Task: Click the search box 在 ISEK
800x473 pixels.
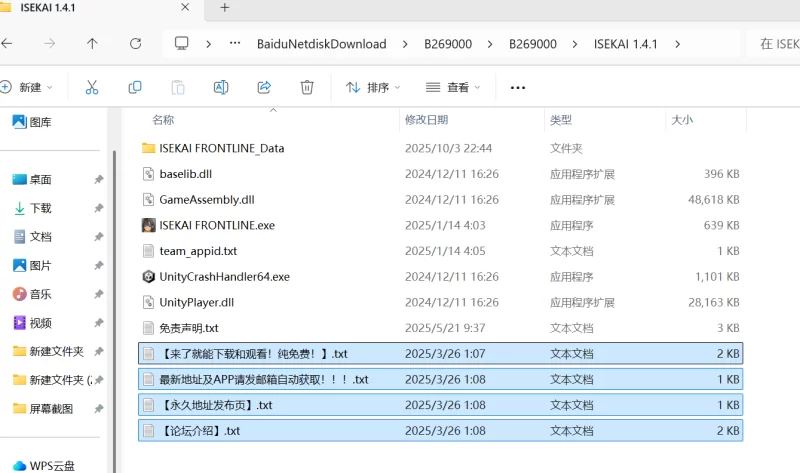Action: pos(773,44)
